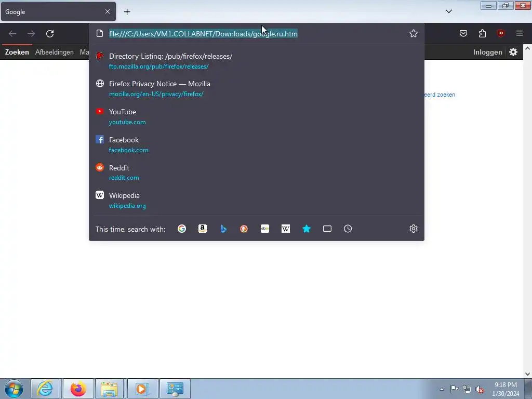
Task: Expand the list all tabs chevron
Action: [x=448, y=11]
